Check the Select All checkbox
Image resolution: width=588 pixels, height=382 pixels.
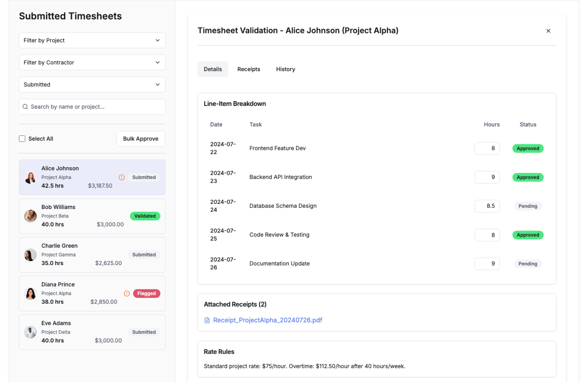point(22,139)
